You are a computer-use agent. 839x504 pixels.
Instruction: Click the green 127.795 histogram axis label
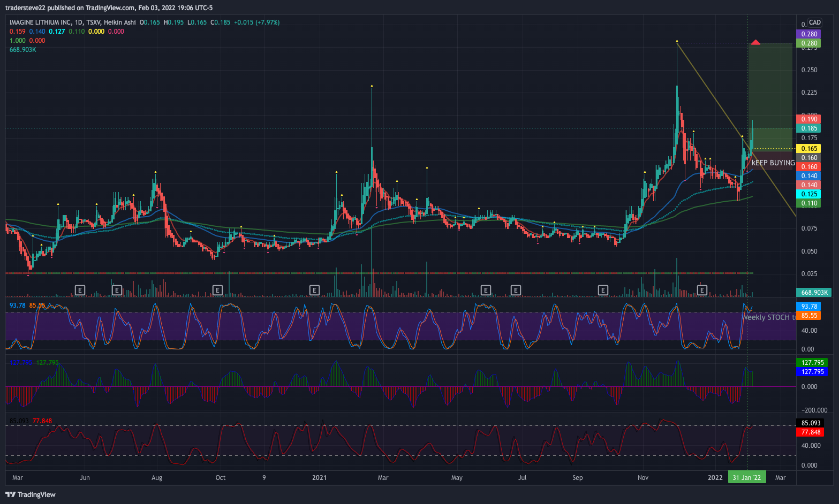tap(812, 362)
